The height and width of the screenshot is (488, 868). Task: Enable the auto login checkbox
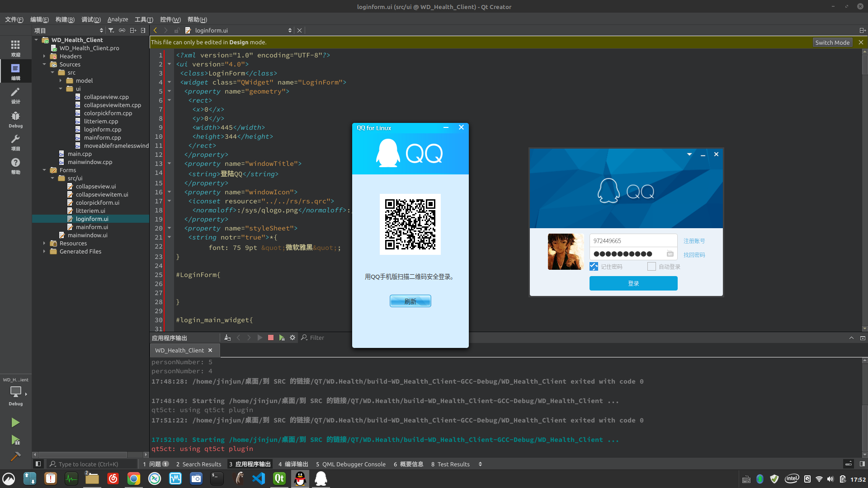pos(651,267)
